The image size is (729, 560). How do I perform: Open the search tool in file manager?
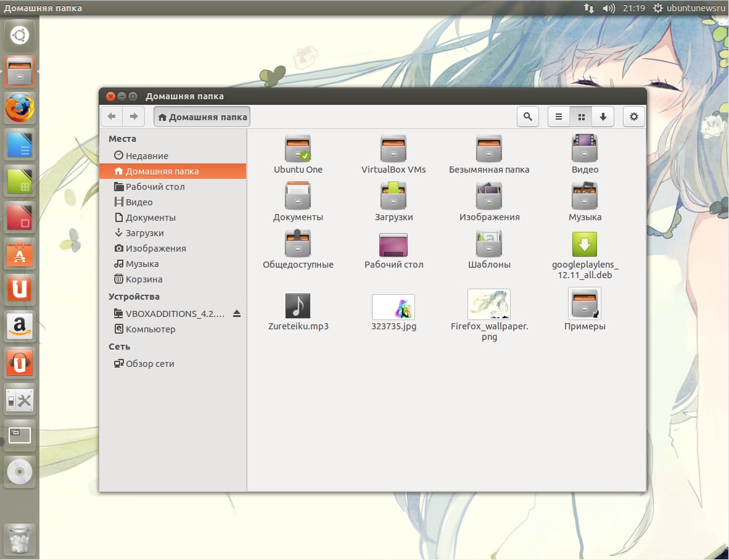pos(528,117)
